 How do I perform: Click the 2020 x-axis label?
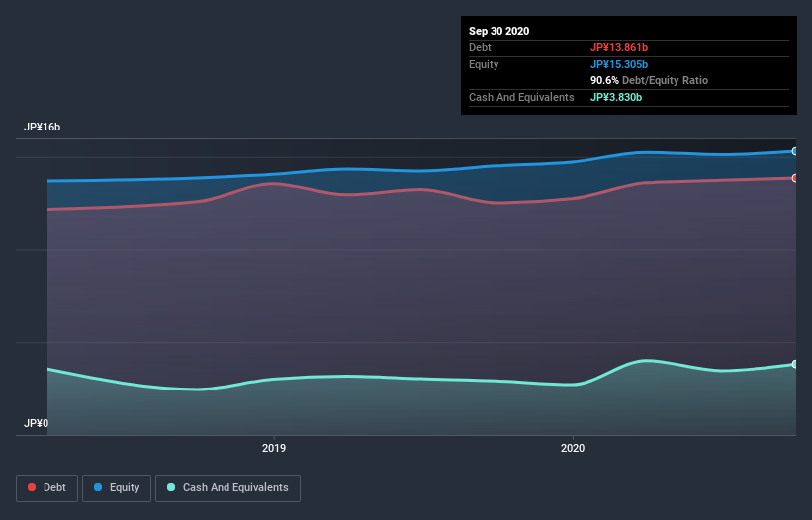(x=573, y=448)
